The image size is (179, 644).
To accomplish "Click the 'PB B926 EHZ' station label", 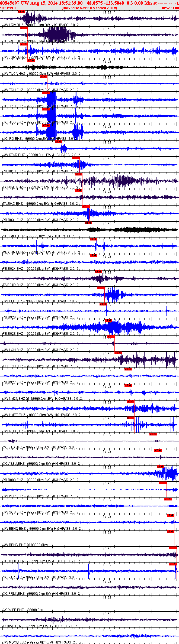I will [13, 317].
